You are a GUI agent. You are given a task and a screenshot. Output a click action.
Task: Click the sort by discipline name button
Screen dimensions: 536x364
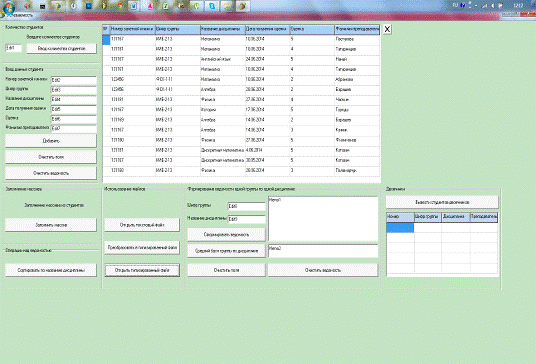click(x=51, y=270)
